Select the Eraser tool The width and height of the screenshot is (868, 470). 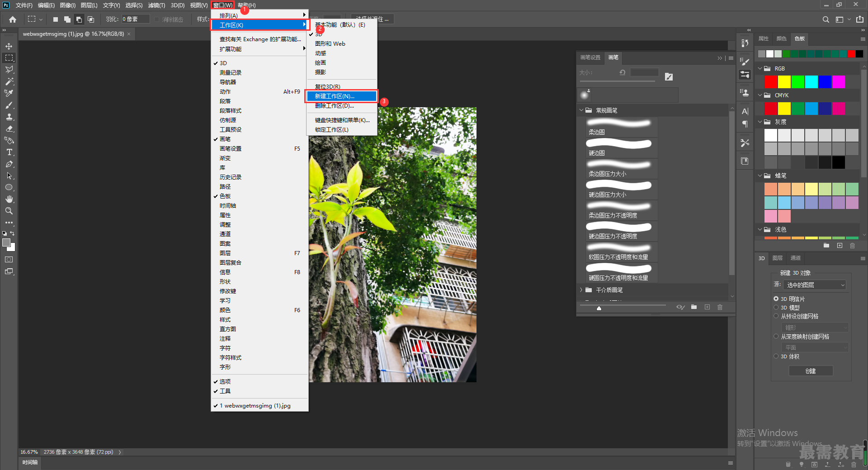coord(9,128)
